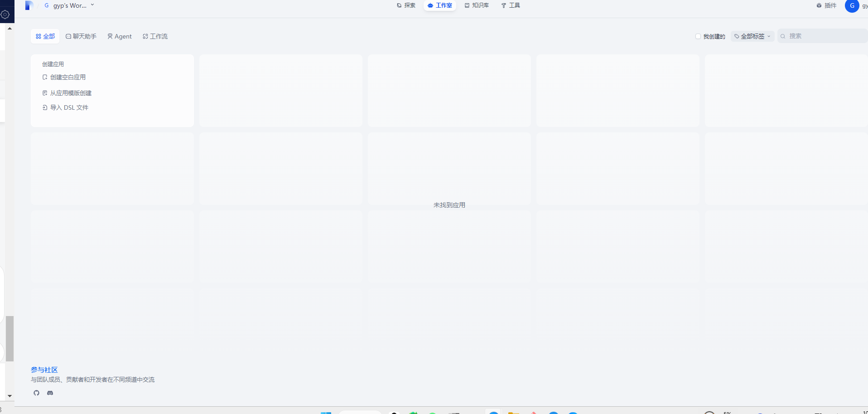Viewport: 868px width, 414px height.
Task: Open the Discord community icon
Action: pyautogui.click(x=50, y=393)
